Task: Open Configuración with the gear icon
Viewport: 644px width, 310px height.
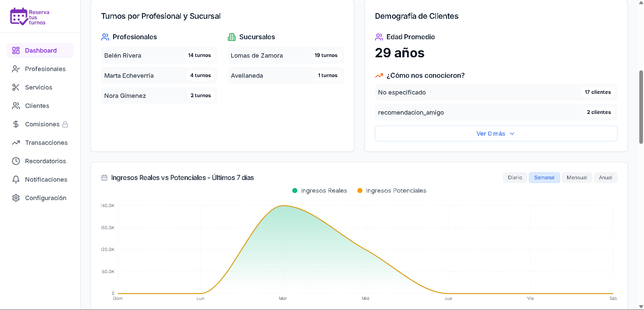Action: [x=16, y=198]
